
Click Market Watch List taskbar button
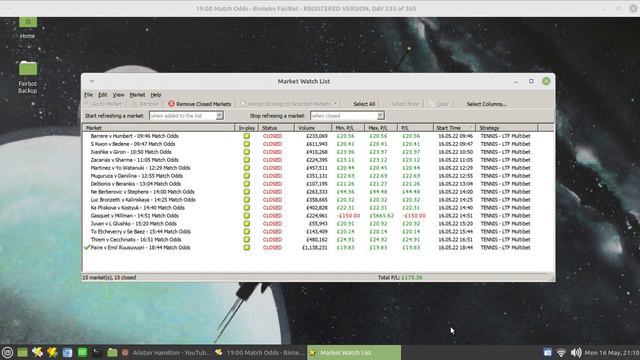354,353
